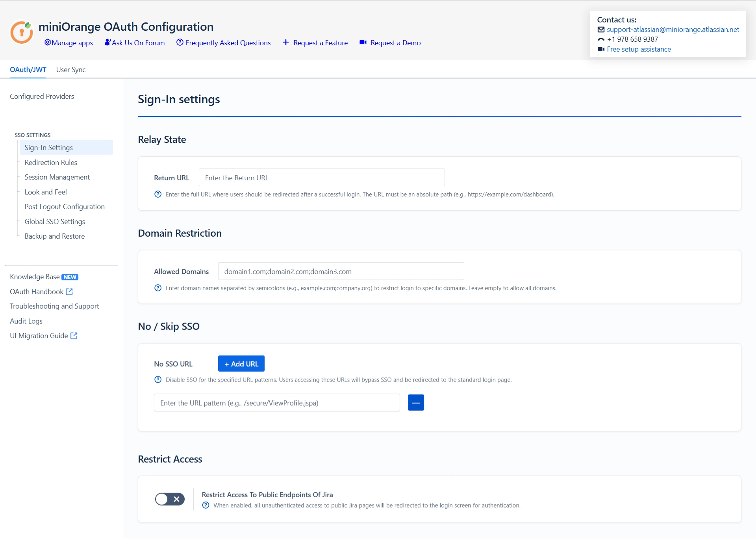This screenshot has width=756, height=539.
Task: Click the Return URL input field
Action: pyautogui.click(x=322, y=178)
